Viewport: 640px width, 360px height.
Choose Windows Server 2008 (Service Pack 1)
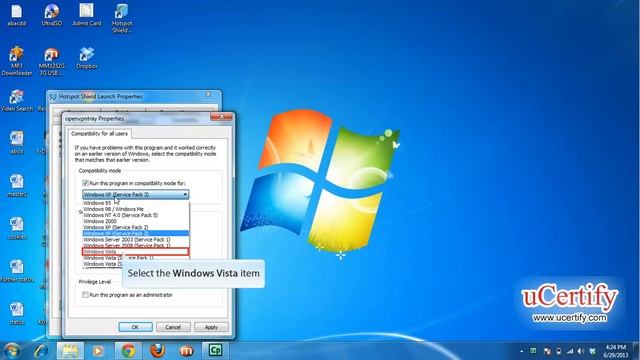click(136, 246)
